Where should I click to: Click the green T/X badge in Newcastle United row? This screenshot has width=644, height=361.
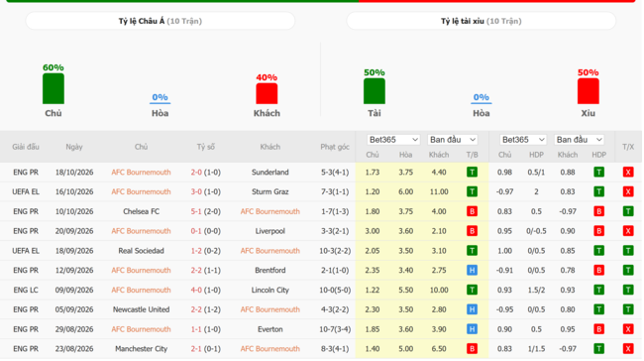pos(628,309)
